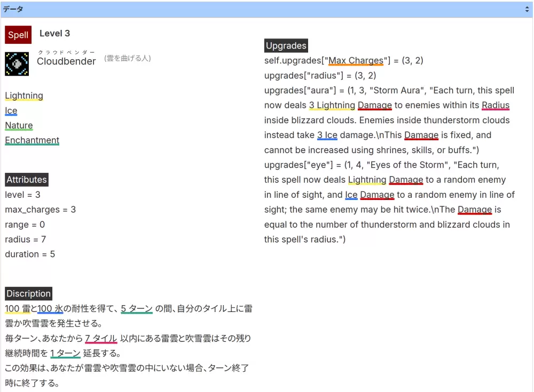Click the Discription section heading
Screen dimensions: 534x392
click(x=28, y=294)
